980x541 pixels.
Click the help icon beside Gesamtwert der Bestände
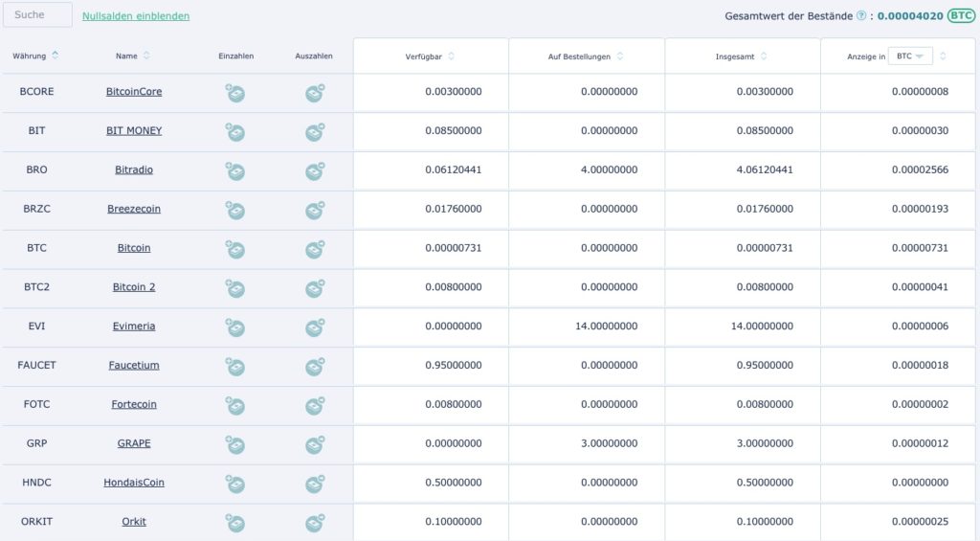(861, 15)
